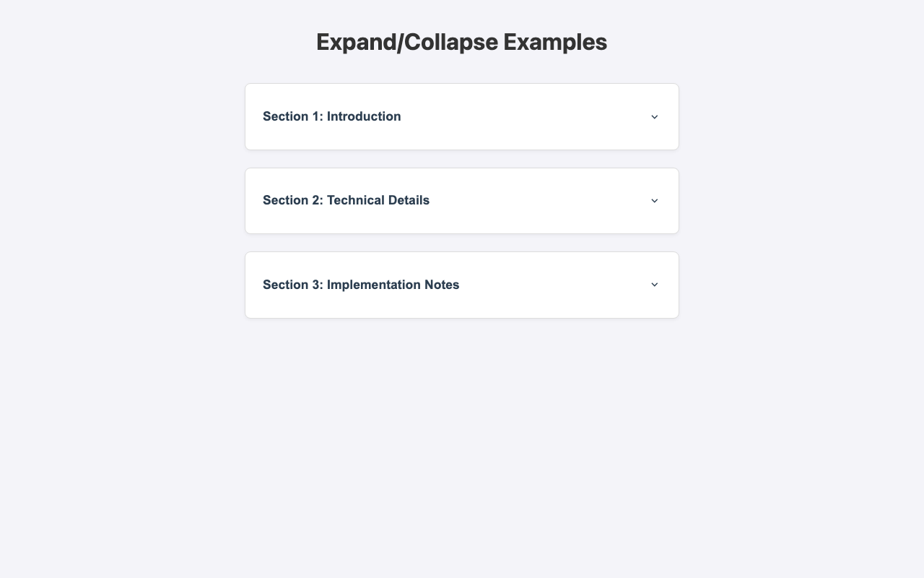Select the Section 1: Introduction label text
The image size is (924, 578).
(x=332, y=116)
